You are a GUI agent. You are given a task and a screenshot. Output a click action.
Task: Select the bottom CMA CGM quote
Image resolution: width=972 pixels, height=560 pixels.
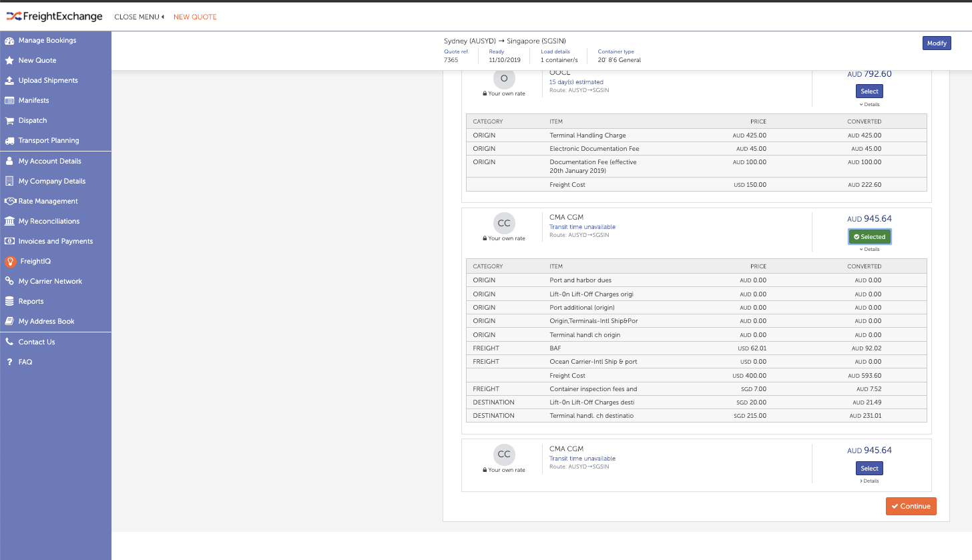click(x=869, y=469)
